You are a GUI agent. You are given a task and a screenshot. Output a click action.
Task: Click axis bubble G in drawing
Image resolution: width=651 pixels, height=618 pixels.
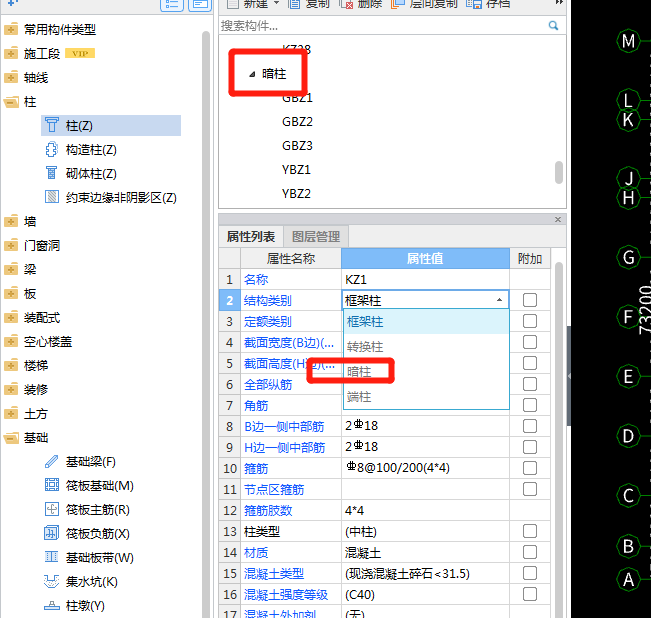(628, 257)
